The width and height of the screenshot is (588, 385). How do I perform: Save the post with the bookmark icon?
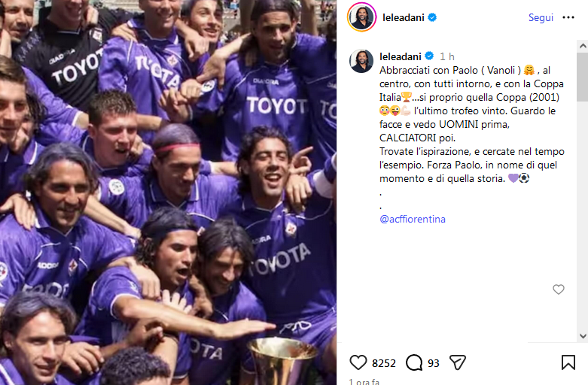pyautogui.click(x=568, y=362)
